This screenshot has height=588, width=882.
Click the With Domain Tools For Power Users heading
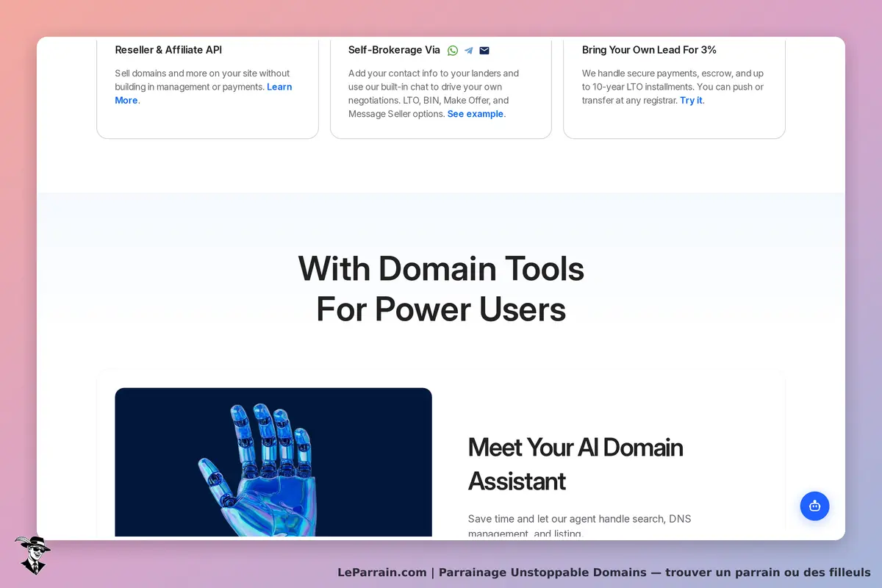tap(441, 289)
